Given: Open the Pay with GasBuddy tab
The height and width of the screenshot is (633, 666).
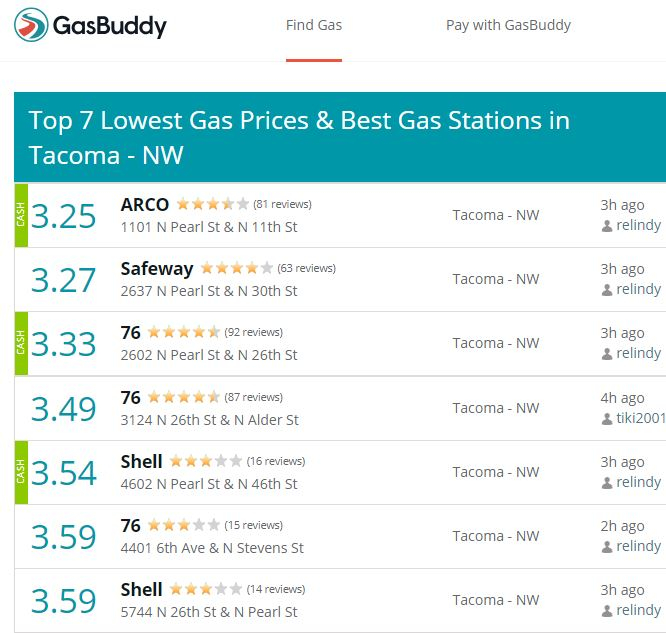Looking at the screenshot, I should pos(508,25).
